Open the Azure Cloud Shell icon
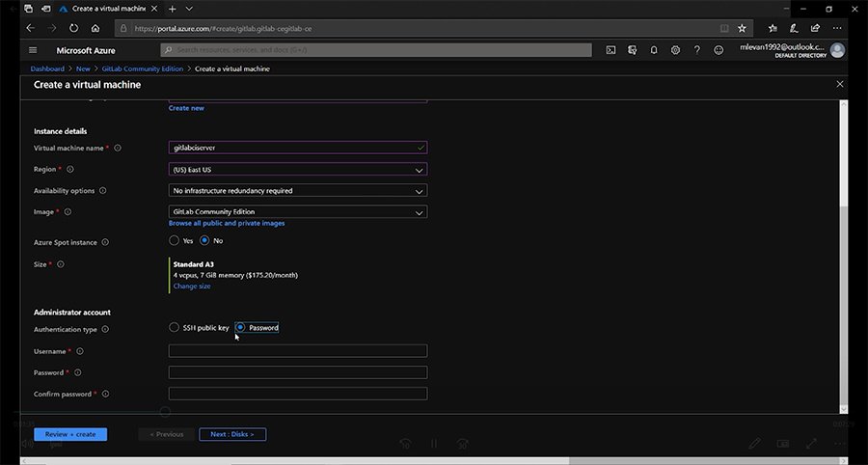The width and height of the screenshot is (868, 465). click(610, 50)
